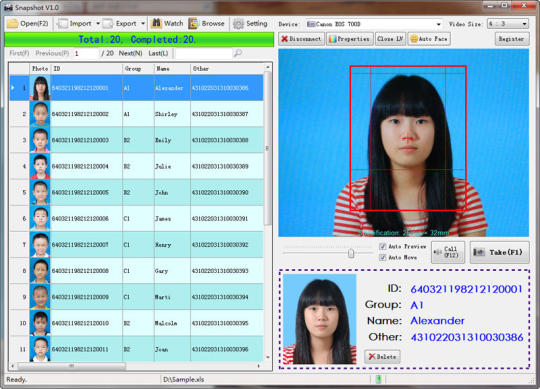This screenshot has height=389, width=540.
Task: Click the record number input field
Action: click(85, 53)
